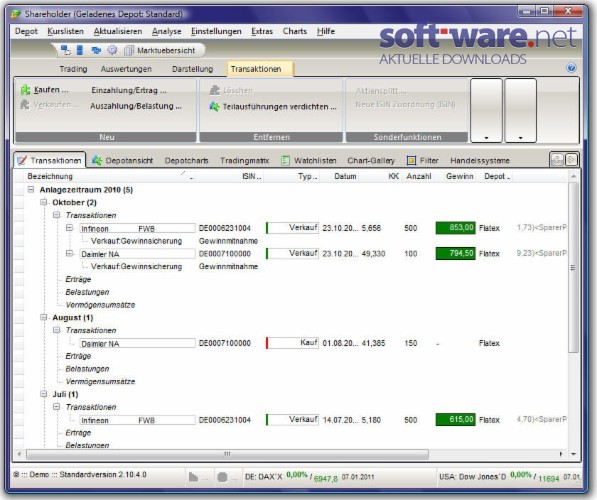The width and height of the screenshot is (597, 500).
Task: Collapse the Anlagezeitraum 2010 group
Action: click(x=31, y=189)
